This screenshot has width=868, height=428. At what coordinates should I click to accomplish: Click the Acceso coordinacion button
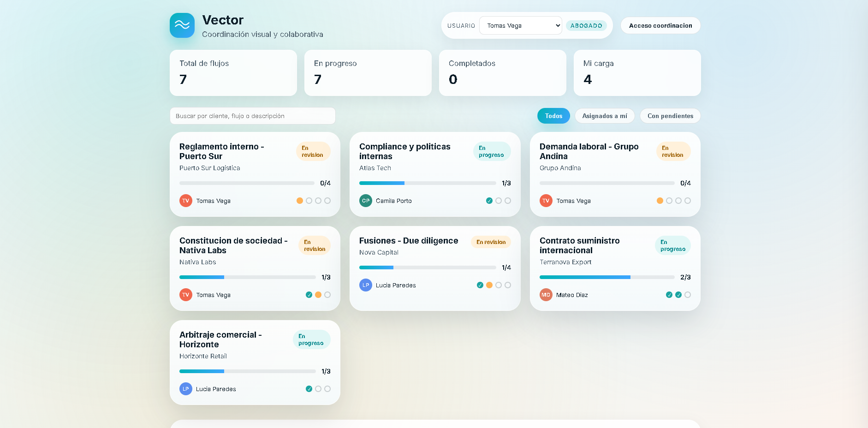click(x=660, y=25)
